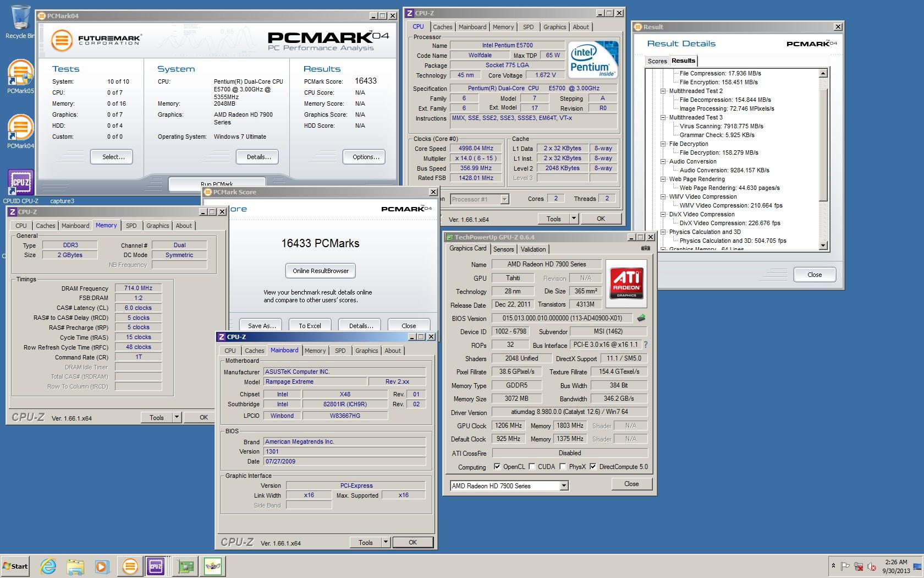Click Intel Pentium logo in CPU-Z
This screenshot has height=578, width=924.
coord(593,59)
